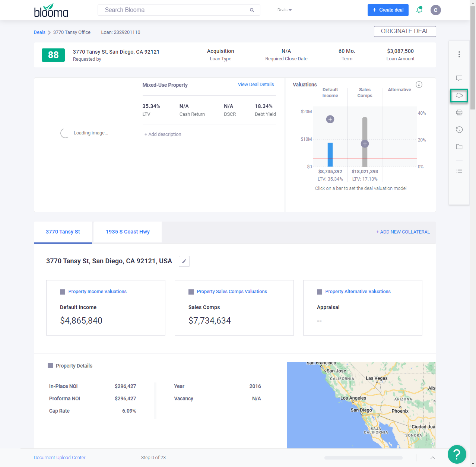
Task: Select the blue Default Income valuation bar
Action: (x=330, y=155)
